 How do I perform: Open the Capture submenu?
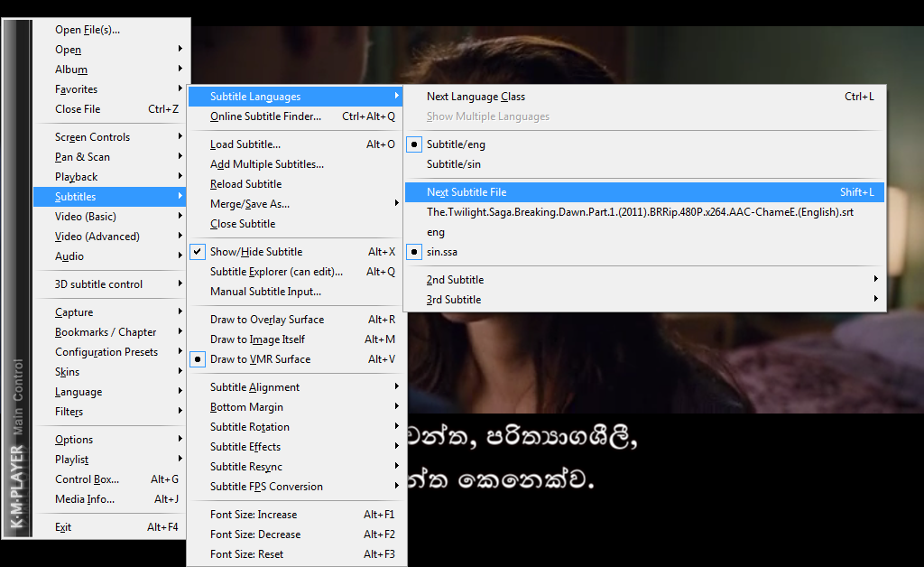coord(110,312)
